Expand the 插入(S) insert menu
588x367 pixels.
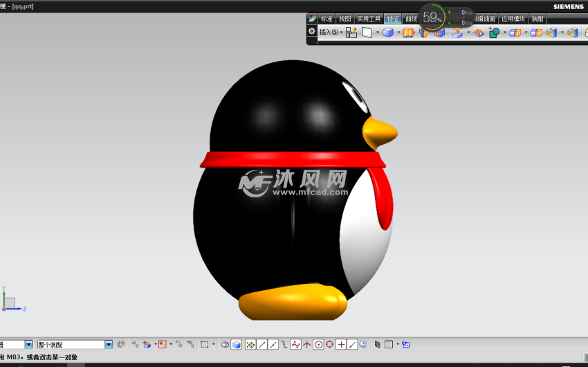(x=331, y=32)
